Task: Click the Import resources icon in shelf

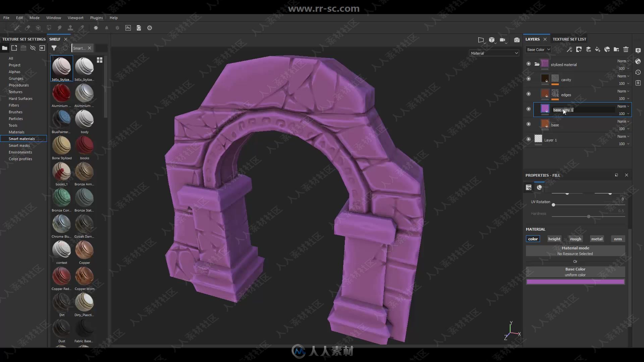Action: (42, 48)
